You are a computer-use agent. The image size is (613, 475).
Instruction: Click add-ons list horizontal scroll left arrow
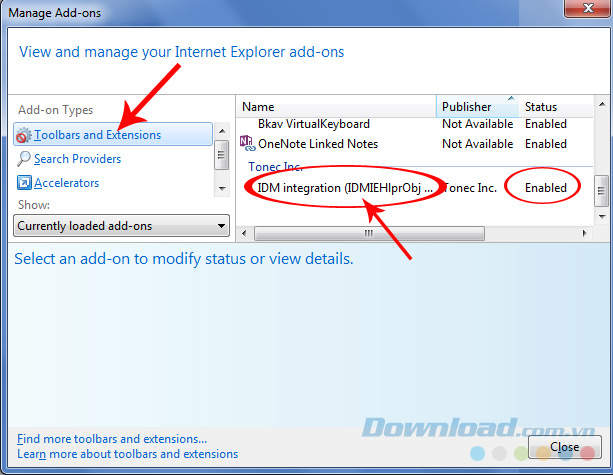tap(244, 233)
